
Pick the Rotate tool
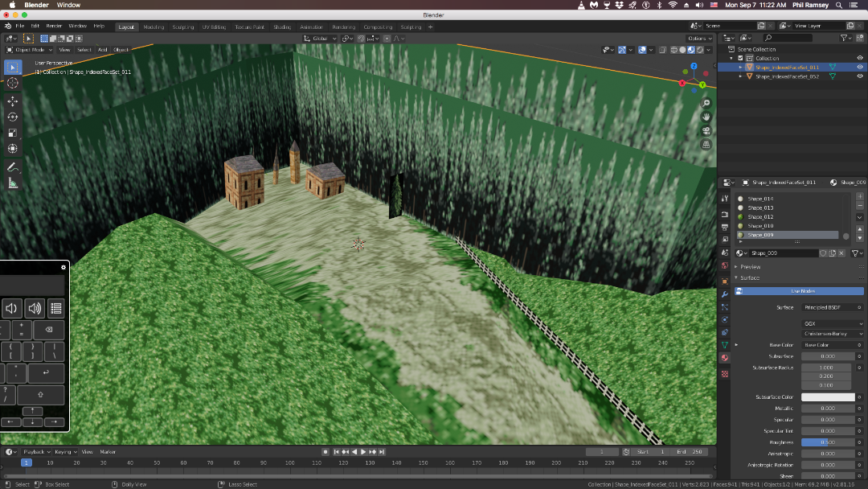coord(13,117)
